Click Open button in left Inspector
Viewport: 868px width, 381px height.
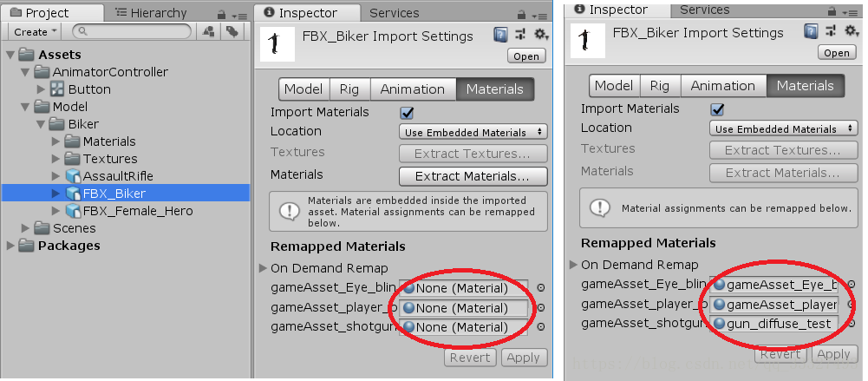coord(526,56)
